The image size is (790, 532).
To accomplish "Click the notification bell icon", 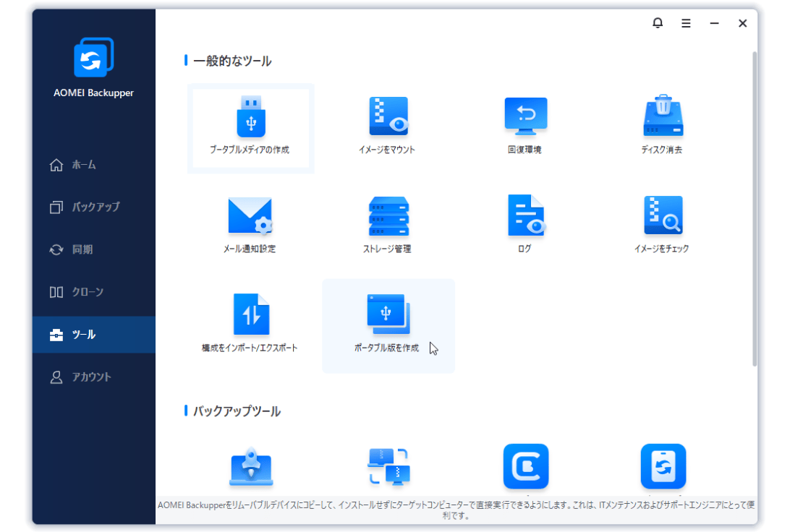I will 658,23.
